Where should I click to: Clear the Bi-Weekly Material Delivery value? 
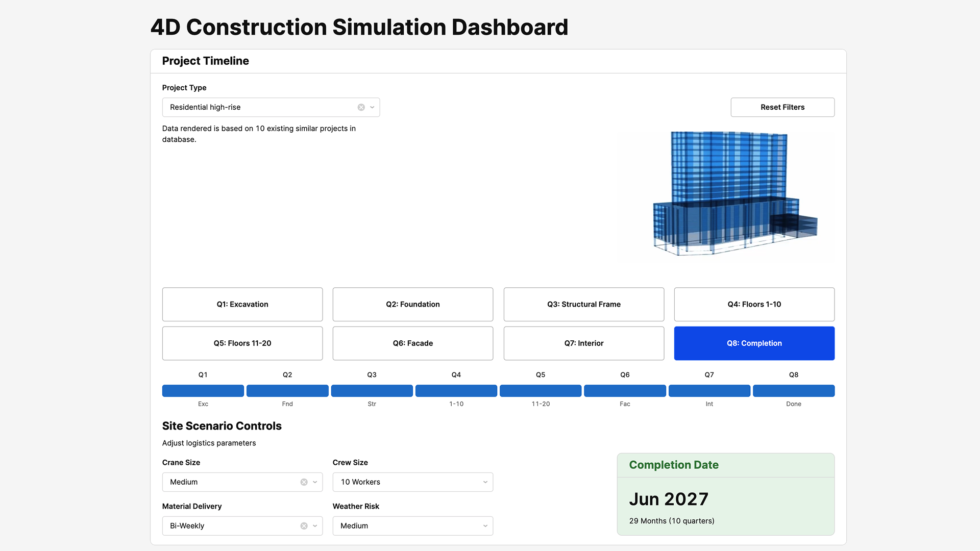[x=304, y=526]
